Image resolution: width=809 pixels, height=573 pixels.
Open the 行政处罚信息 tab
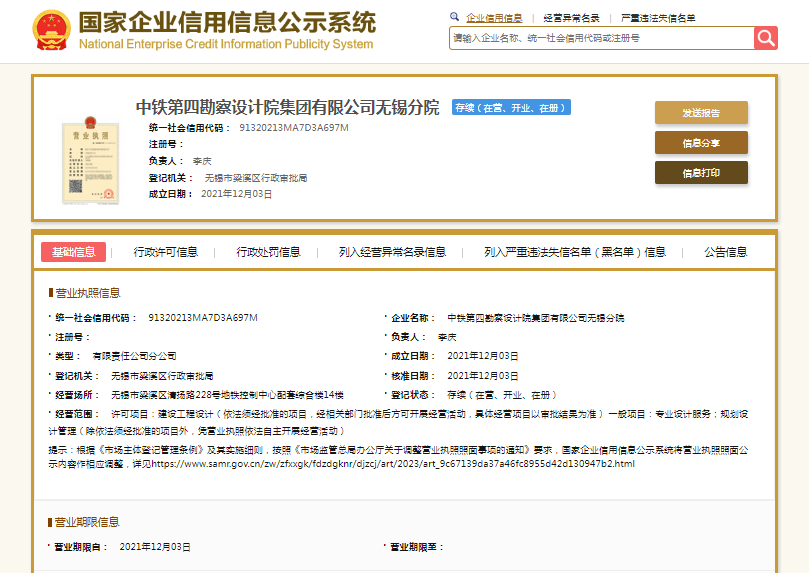tap(268, 252)
